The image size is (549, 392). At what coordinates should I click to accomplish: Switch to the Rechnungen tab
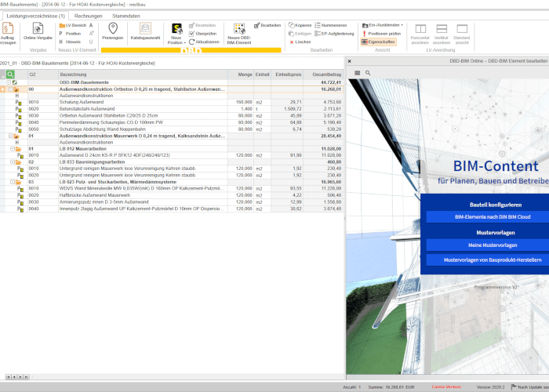point(88,16)
